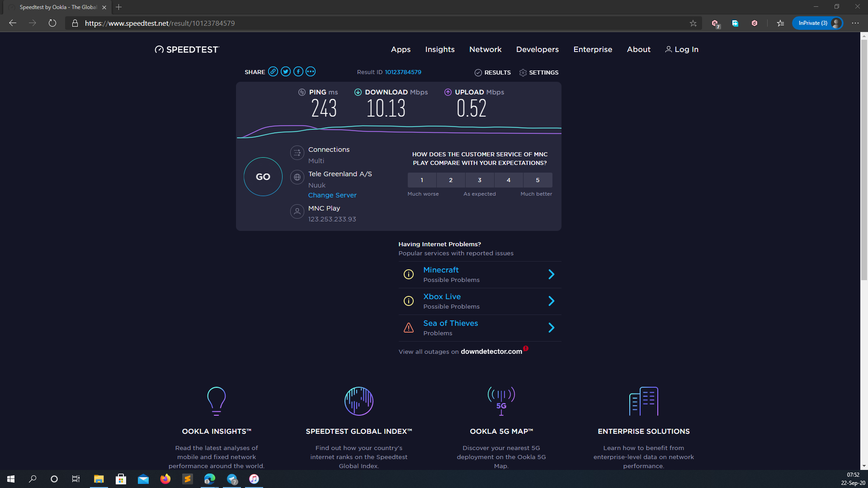Open Settings gear icon
The image size is (868, 488).
(x=523, y=73)
